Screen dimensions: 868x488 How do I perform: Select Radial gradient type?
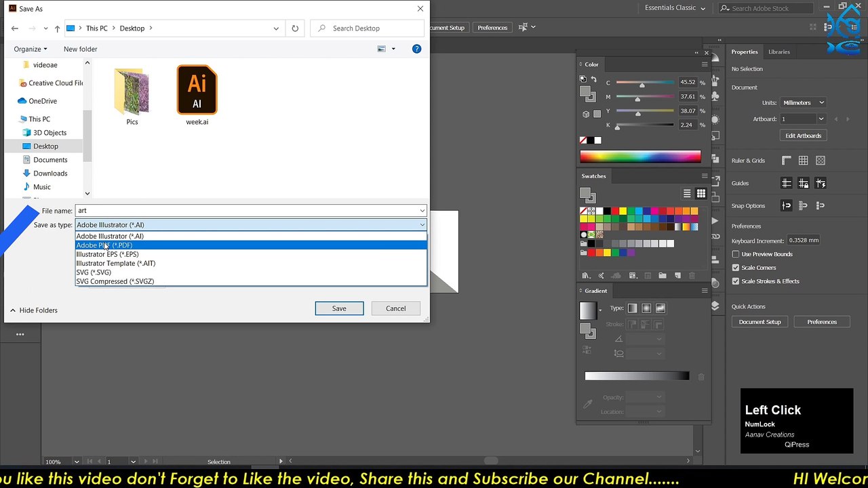click(646, 308)
